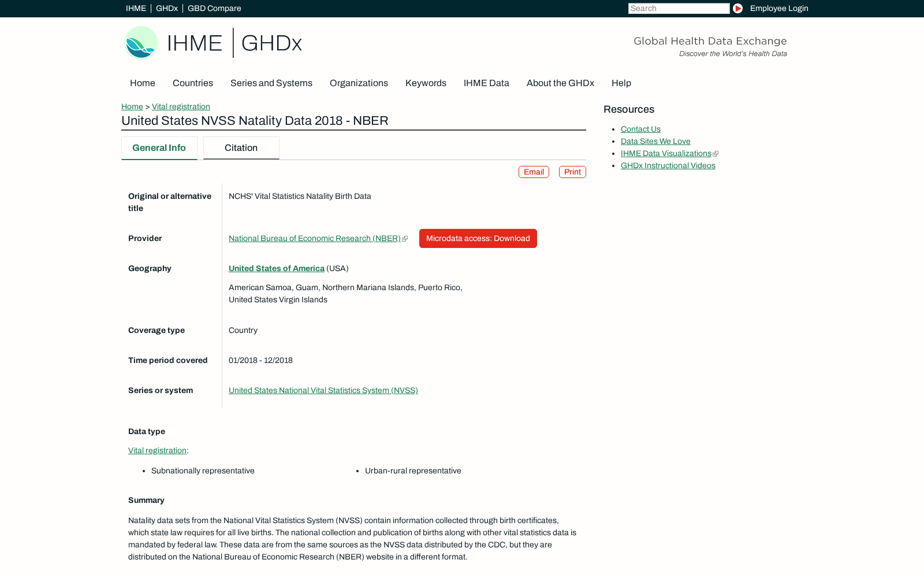Select the General Info tab
The image size is (924, 578).
coord(159,148)
